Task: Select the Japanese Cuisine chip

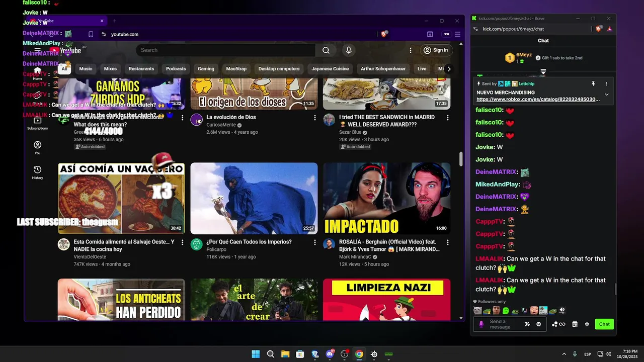Action: click(330, 69)
